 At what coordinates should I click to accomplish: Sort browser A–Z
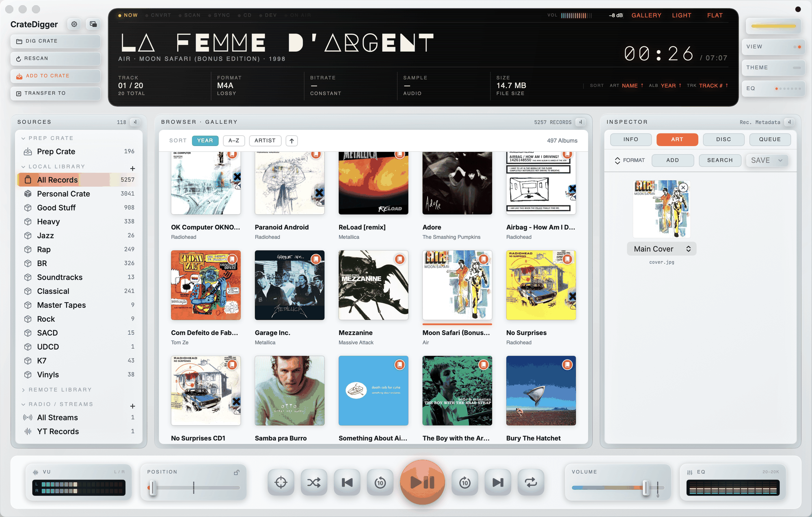[234, 141]
